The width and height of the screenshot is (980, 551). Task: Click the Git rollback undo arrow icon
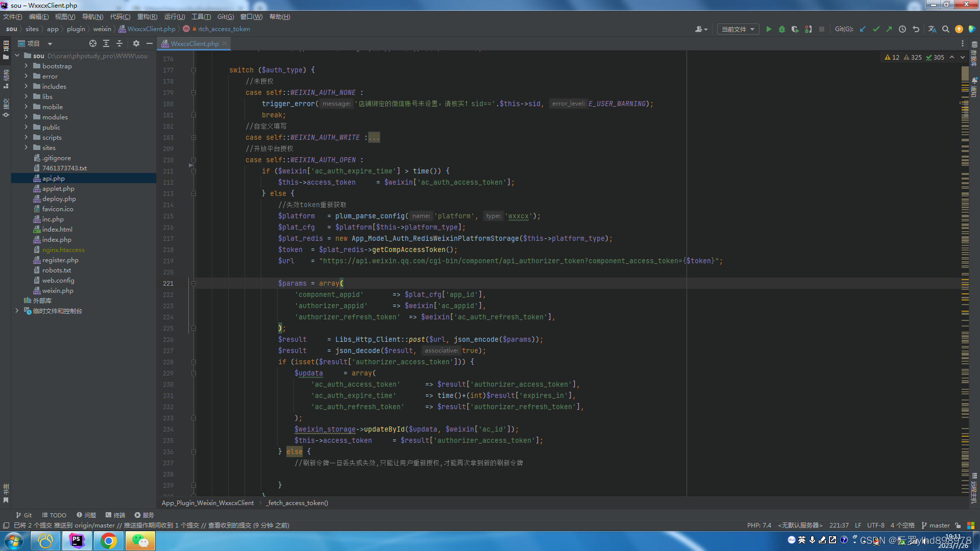[916, 29]
